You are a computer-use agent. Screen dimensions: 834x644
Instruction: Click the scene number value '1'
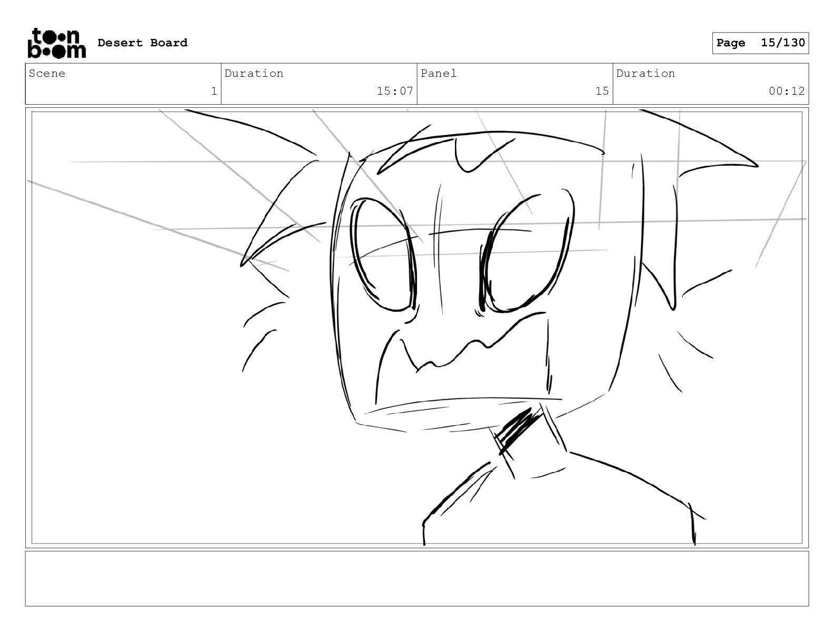coord(214,91)
